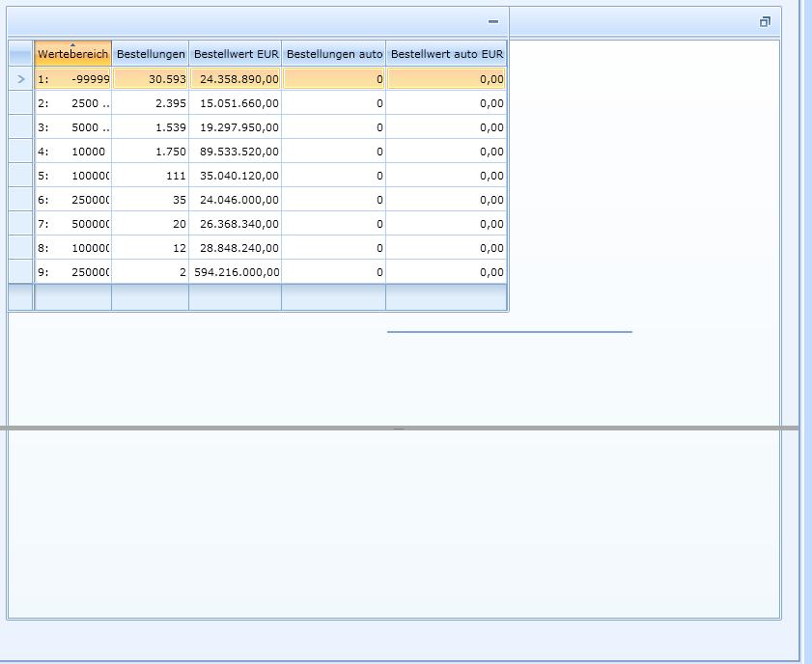Select the Bestellwert cell 15.051.660,00
Screen dimensions: 812x664
point(236,103)
